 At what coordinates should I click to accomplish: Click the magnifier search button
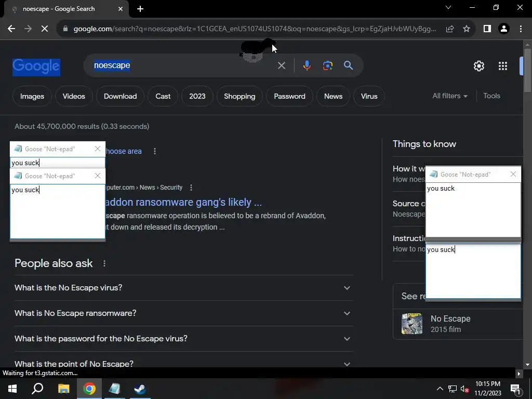pos(349,65)
